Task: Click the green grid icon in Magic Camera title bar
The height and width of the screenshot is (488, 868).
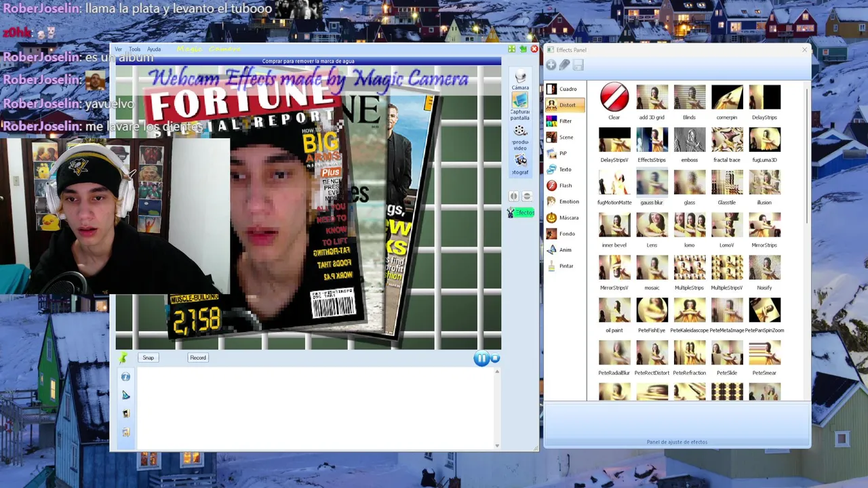Action: point(512,49)
